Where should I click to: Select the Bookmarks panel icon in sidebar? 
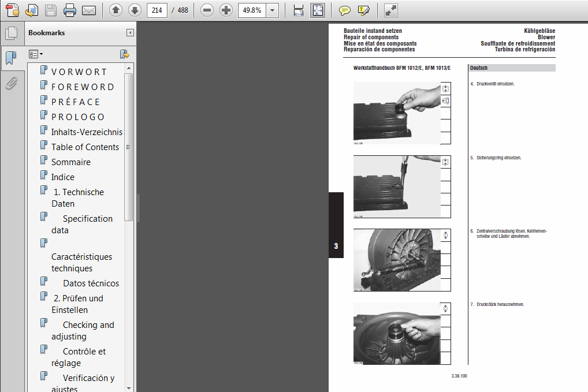pos(12,58)
